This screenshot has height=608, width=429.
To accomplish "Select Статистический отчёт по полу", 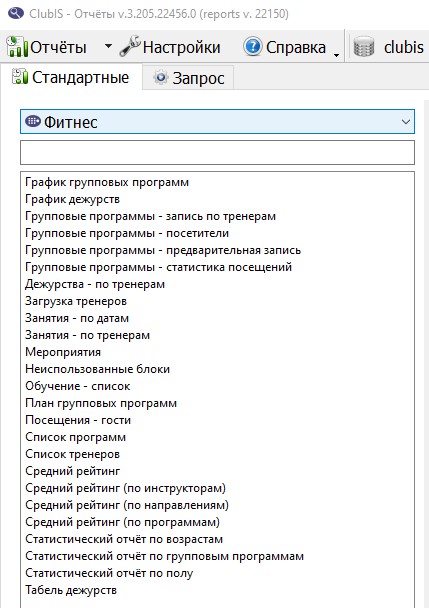I will coord(109,574).
